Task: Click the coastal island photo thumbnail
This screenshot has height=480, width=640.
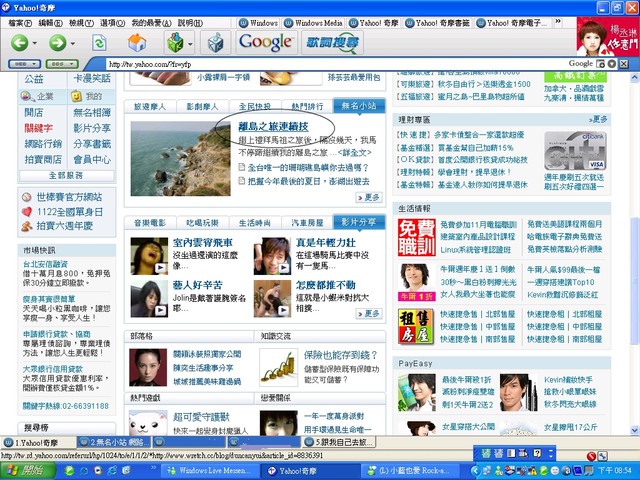Action: tap(180, 158)
